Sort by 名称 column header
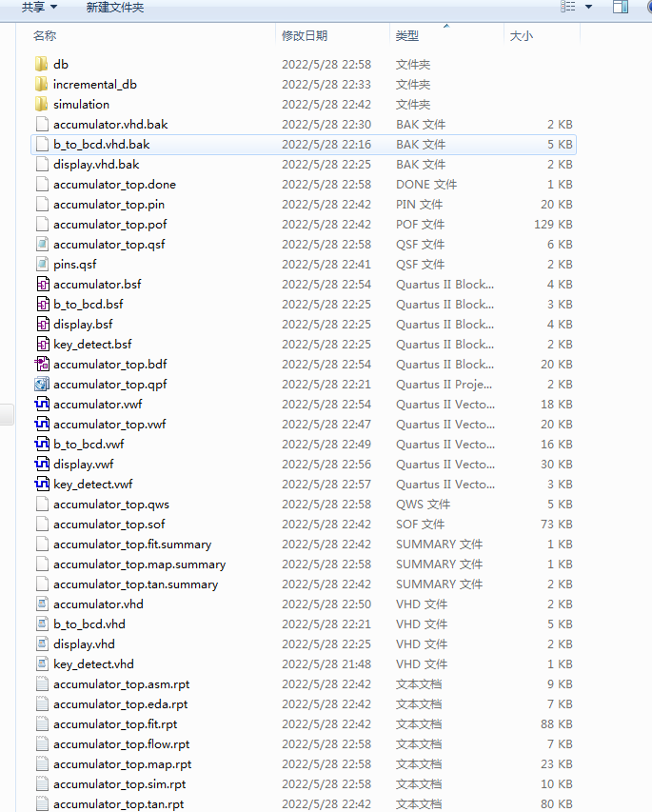This screenshot has height=812, width=652. (x=45, y=36)
